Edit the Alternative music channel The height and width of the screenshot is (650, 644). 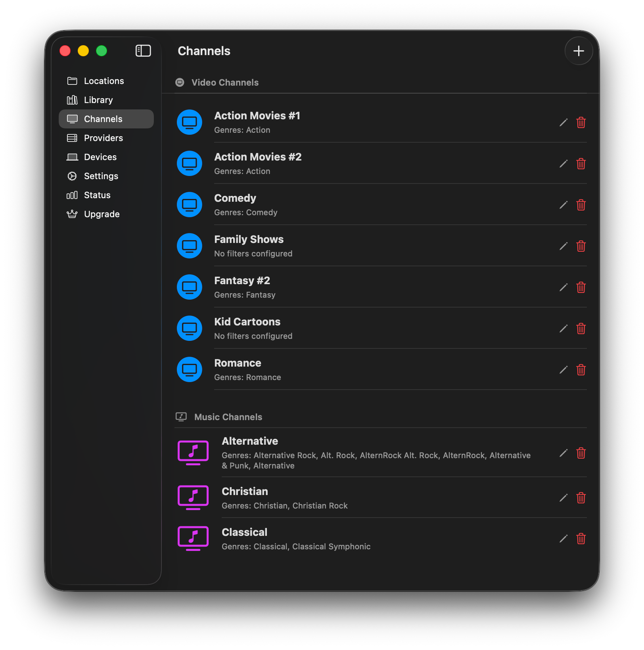click(x=563, y=453)
